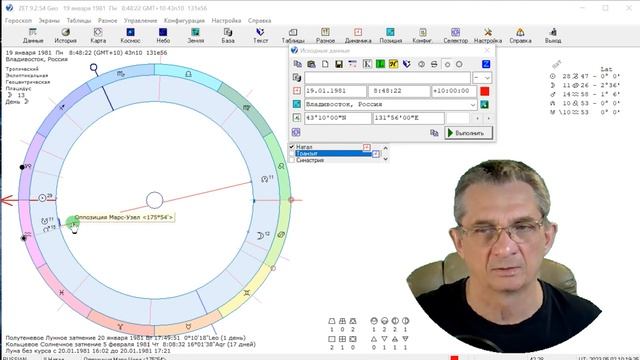This screenshot has height=360, width=640.
Task: Click the right arrow beside the longitude field
Action: [x=488, y=118]
